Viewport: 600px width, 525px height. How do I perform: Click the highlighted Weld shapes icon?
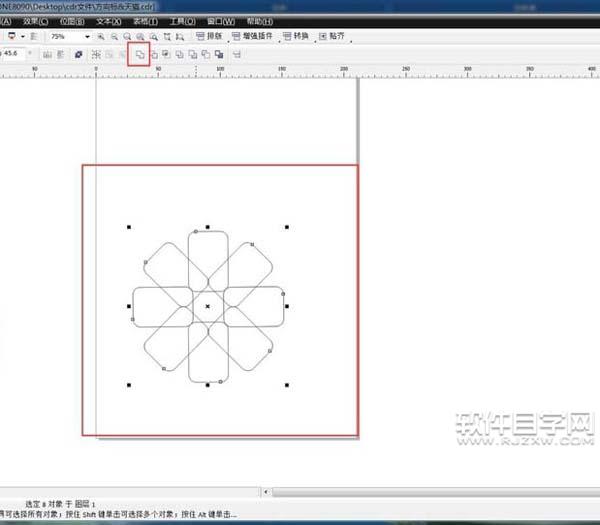click(140, 54)
